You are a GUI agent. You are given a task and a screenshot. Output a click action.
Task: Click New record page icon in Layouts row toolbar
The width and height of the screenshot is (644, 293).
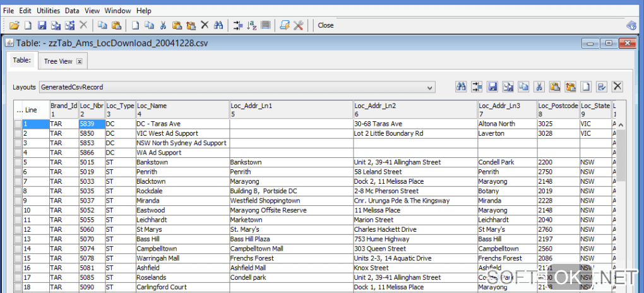[x=587, y=87]
